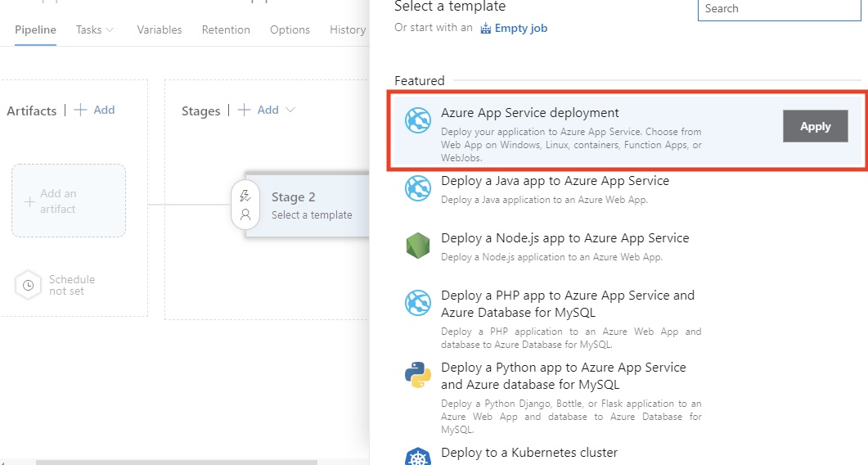Viewport: 868px width, 465px height.
Task: Click the Stage 2 Select a template text
Action: 312,215
